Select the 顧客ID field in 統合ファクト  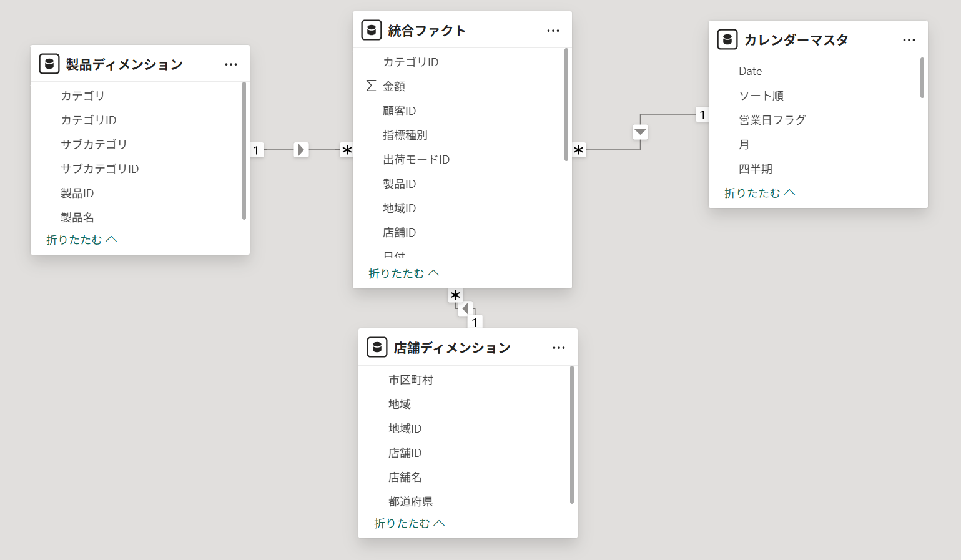tap(399, 111)
